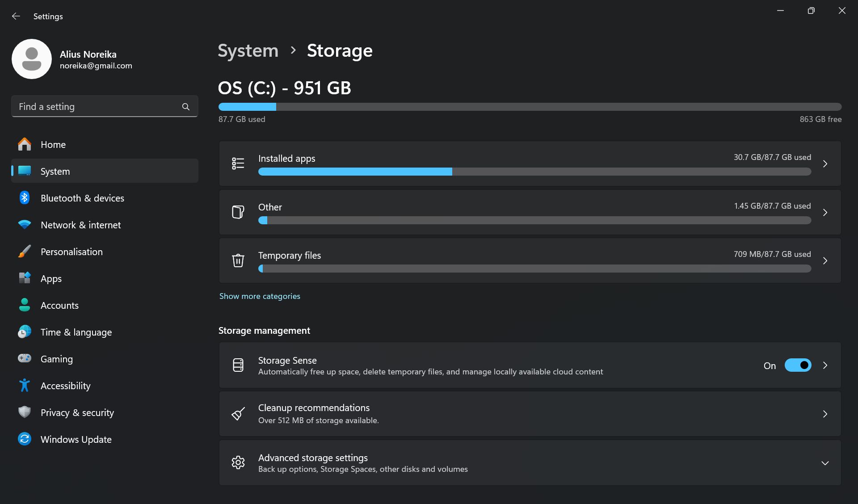Go to Network & internet settings
The width and height of the screenshot is (858, 504).
(x=80, y=225)
